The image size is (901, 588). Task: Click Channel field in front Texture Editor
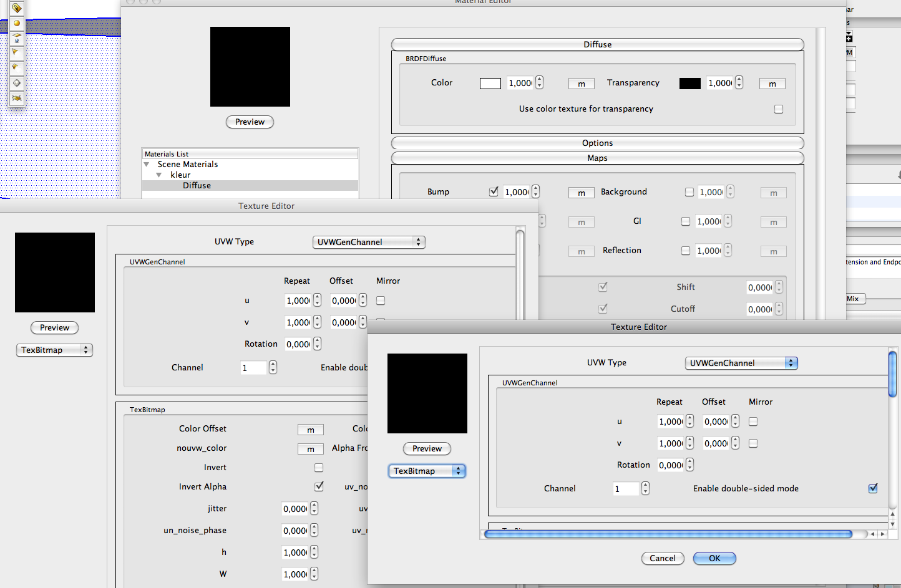[x=626, y=488]
